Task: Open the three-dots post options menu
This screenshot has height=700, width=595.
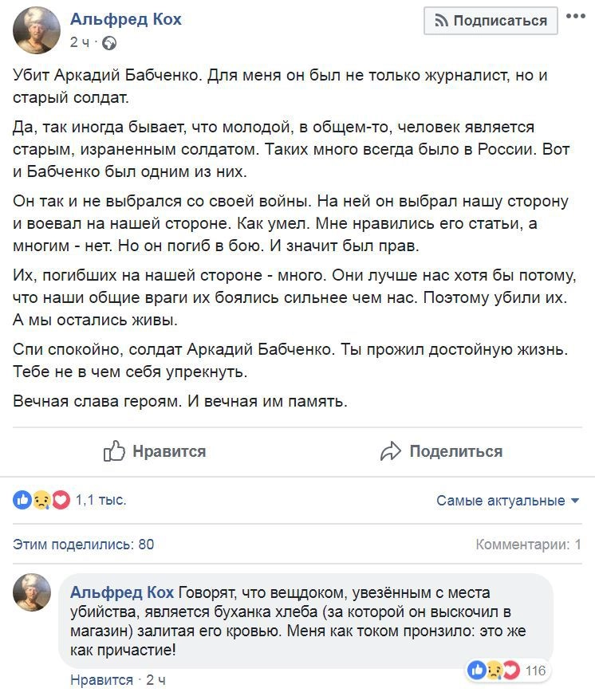Action: click(575, 17)
